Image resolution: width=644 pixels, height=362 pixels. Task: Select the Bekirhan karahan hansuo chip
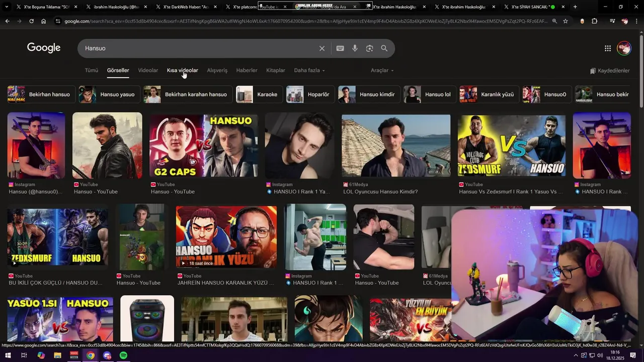coord(188,95)
